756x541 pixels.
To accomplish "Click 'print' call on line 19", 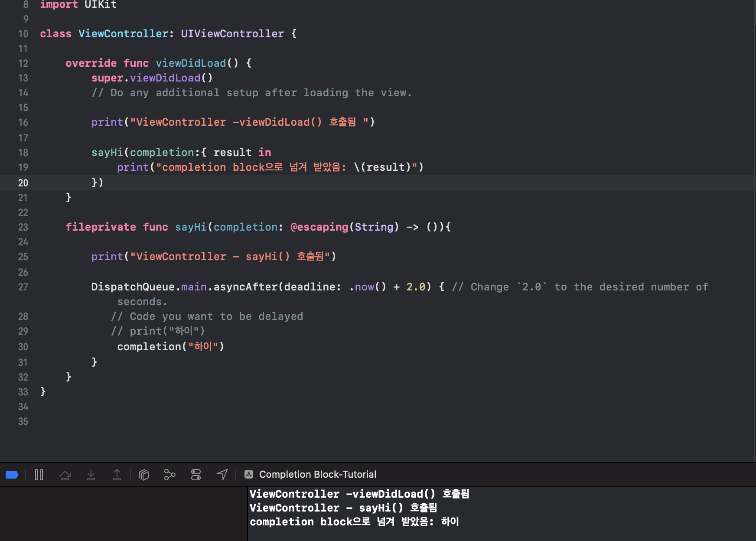I will click(x=133, y=167).
